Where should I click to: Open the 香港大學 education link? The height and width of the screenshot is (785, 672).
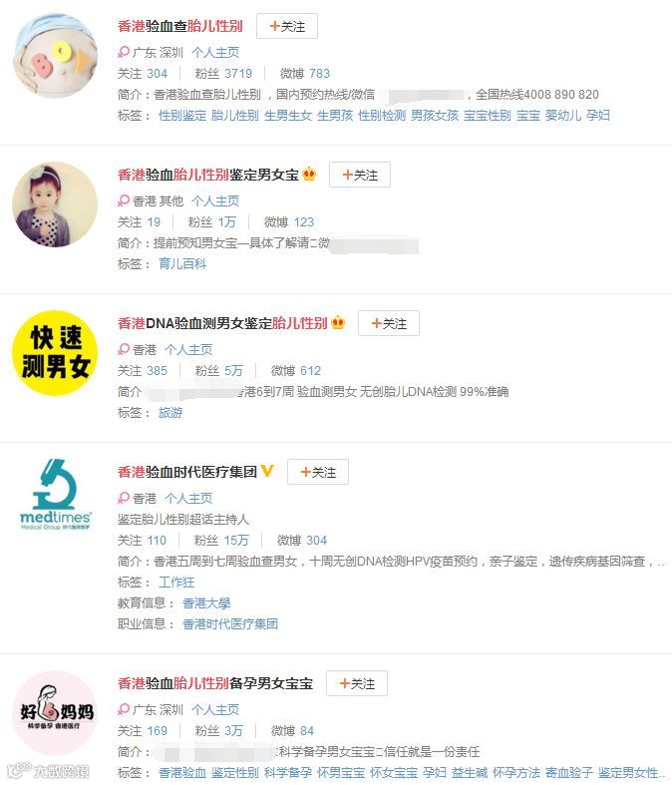pos(206,603)
